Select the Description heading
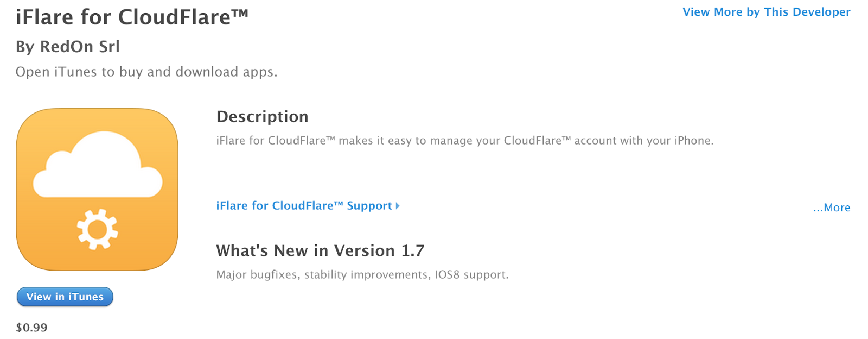Screen dimensions: 868x339 pyautogui.click(x=262, y=117)
